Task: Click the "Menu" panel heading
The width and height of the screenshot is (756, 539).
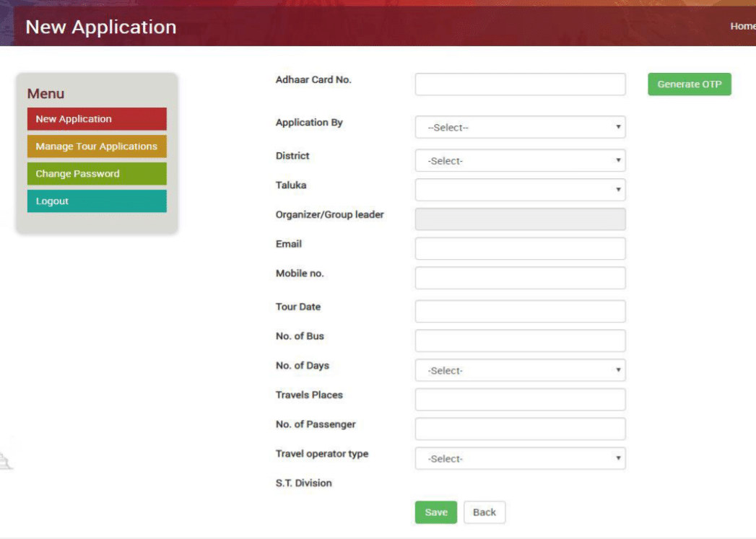Action: coord(45,94)
